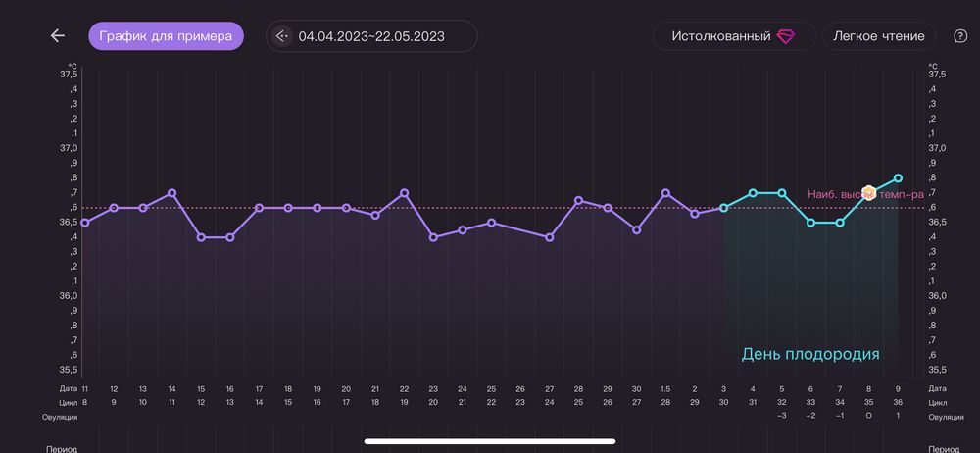Click the pink diamond premium icon
980x453 pixels.
point(786,36)
